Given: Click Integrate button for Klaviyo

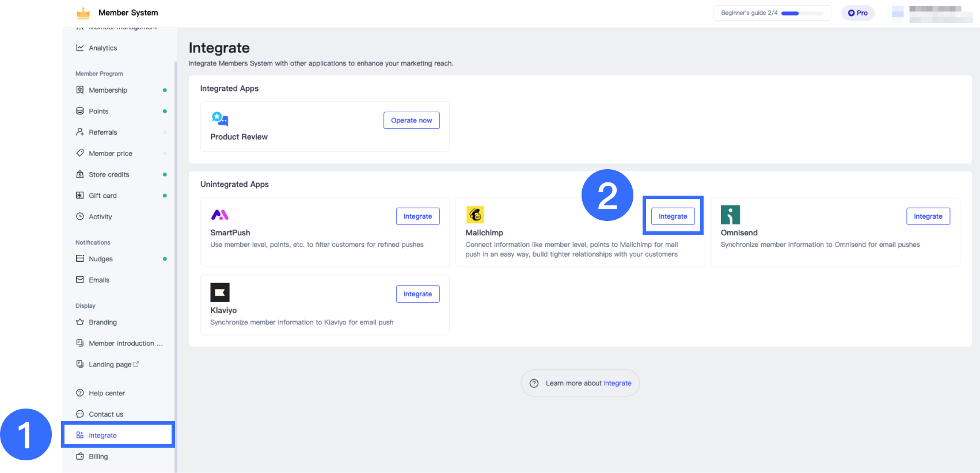Looking at the screenshot, I should coord(417,294).
